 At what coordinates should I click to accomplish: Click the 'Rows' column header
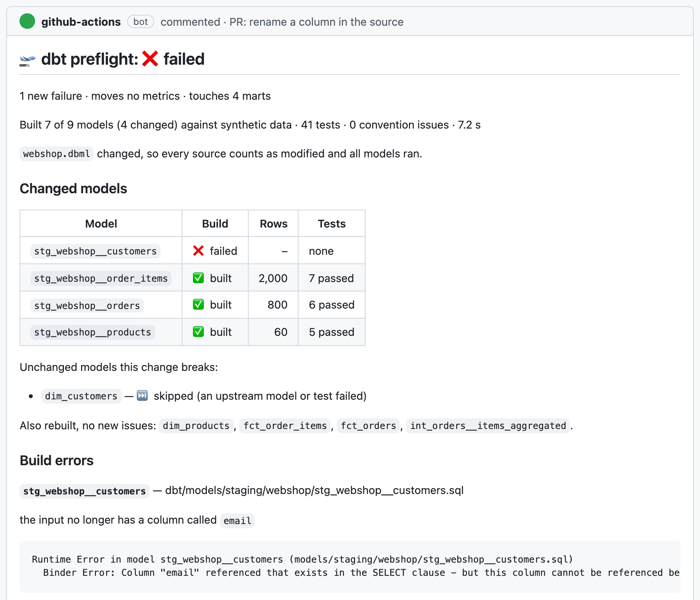pyautogui.click(x=274, y=224)
